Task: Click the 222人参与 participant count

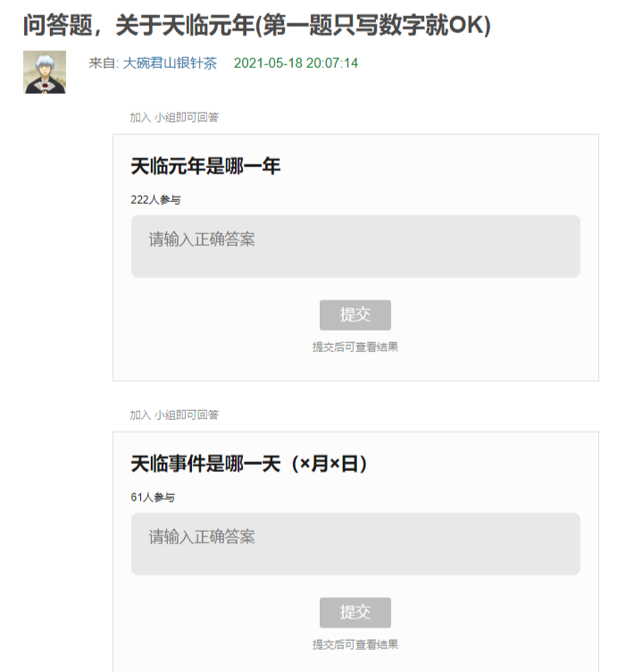Action: [155, 200]
